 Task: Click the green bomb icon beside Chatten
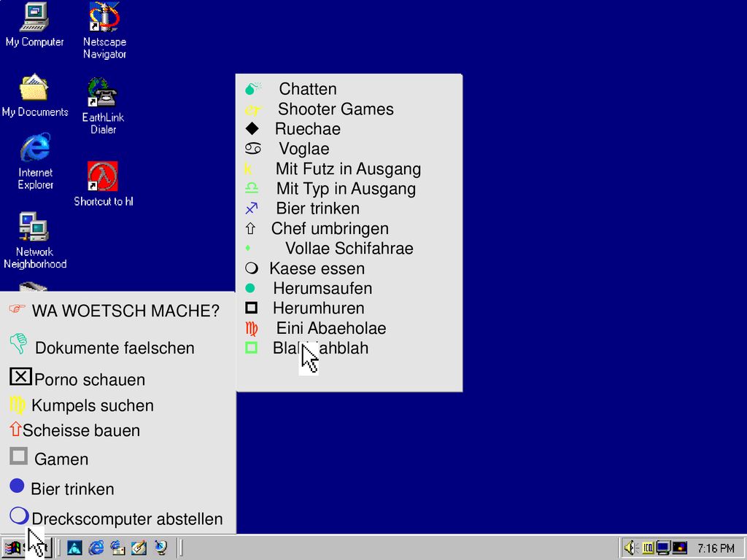click(252, 88)
